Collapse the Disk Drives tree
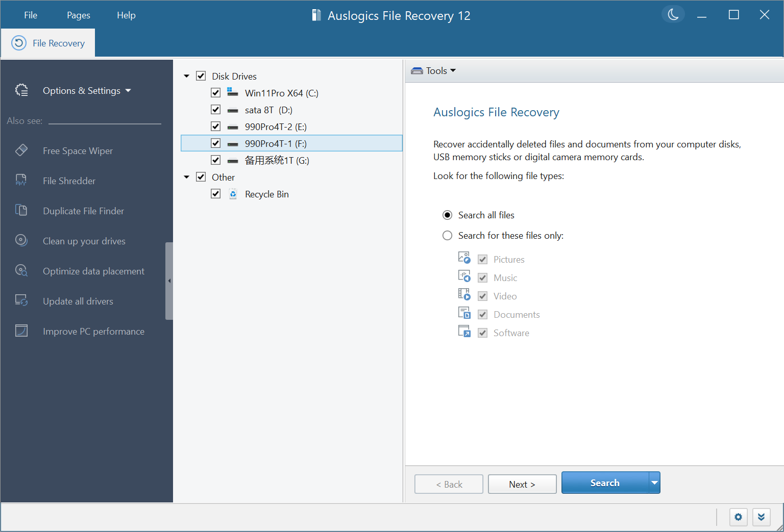Image resolution: width=784 pixels, height=532 pixels. tap(186, 75)
